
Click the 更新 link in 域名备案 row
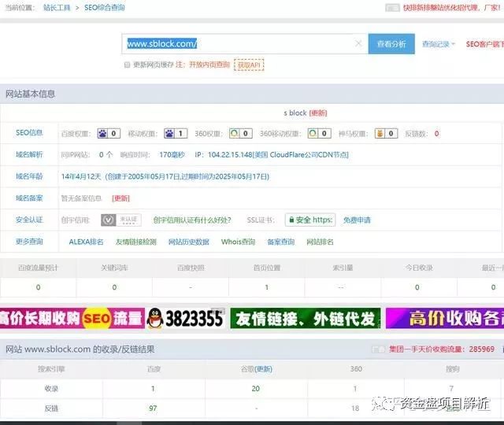(120, 198)
